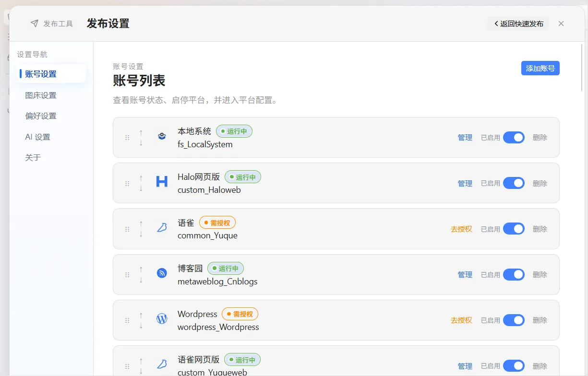Toggle the common_Yuque enabled switch
Image resolution: width=588 pixels, height=376 pixels.
(x=514, y=229)
